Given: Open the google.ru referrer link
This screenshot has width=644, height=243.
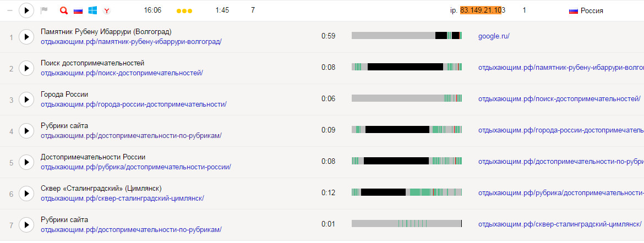Looking at the screenshot, I should [x=494, y=36].
